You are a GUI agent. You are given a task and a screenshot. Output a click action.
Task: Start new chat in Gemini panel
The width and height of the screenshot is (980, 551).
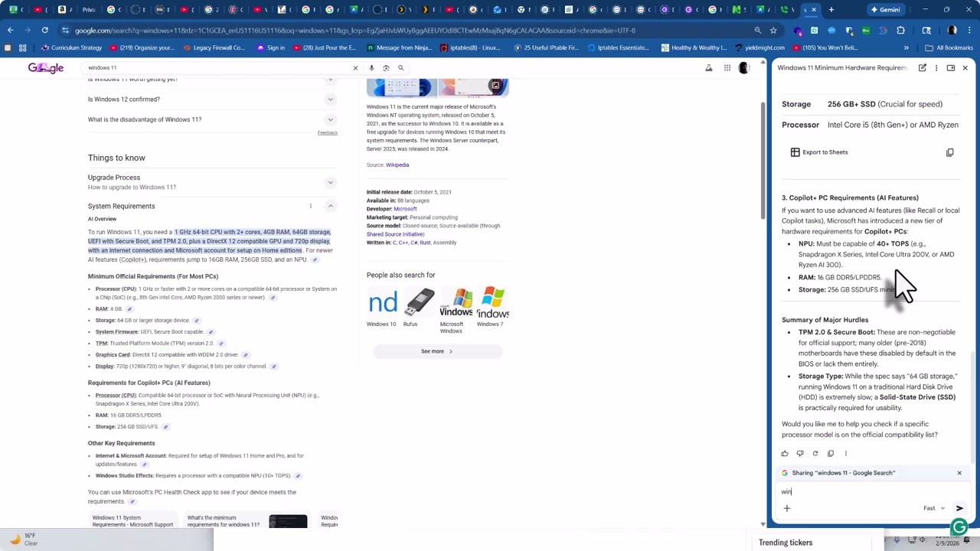pos(923,68)
